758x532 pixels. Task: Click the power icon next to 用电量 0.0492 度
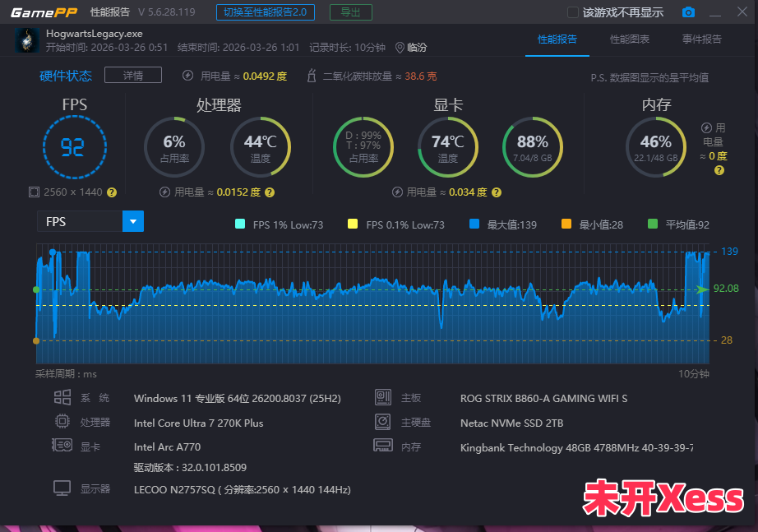coord(188,76)
